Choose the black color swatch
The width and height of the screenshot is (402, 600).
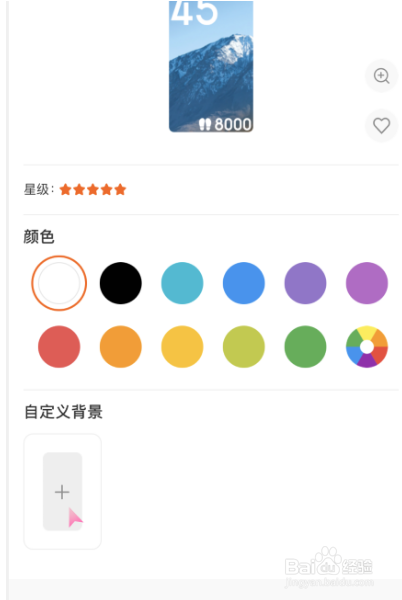click(120, 283)
